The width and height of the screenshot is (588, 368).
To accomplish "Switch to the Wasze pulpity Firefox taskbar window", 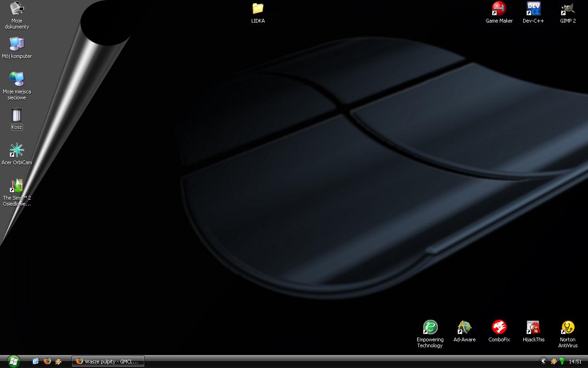I will click(108, 362).
